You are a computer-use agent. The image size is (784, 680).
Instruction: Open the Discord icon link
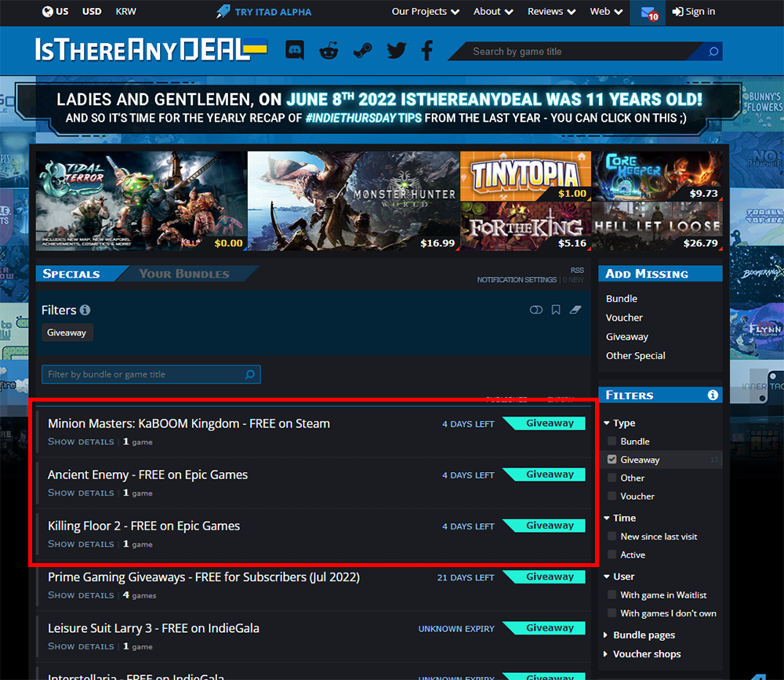pyautogui.click(x=295, y=50)
